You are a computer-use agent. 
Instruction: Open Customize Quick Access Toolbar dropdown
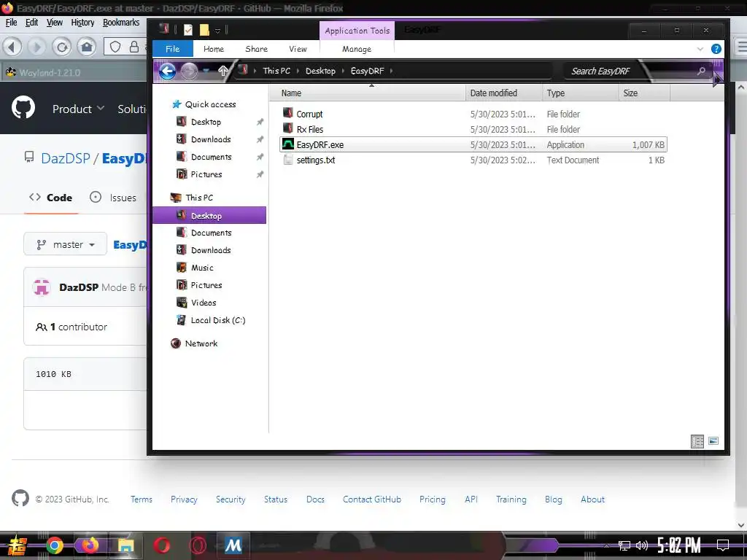point(217,31)
